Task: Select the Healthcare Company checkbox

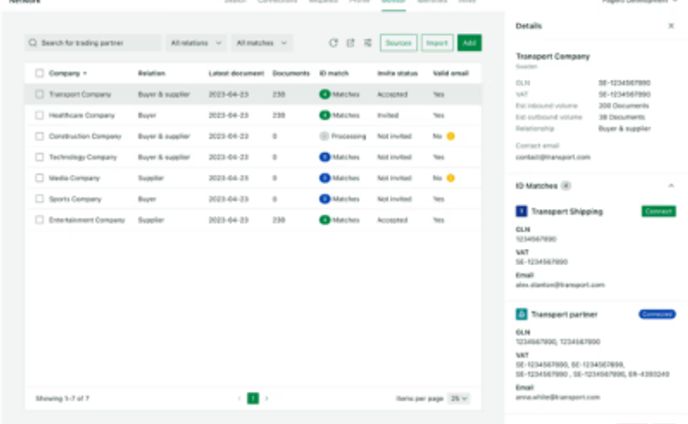Action: coord(40,115)
